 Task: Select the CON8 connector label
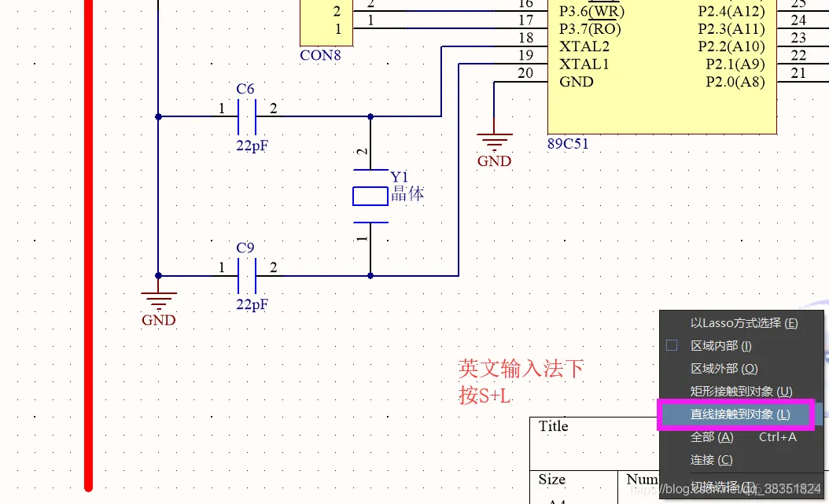point(320,56)
